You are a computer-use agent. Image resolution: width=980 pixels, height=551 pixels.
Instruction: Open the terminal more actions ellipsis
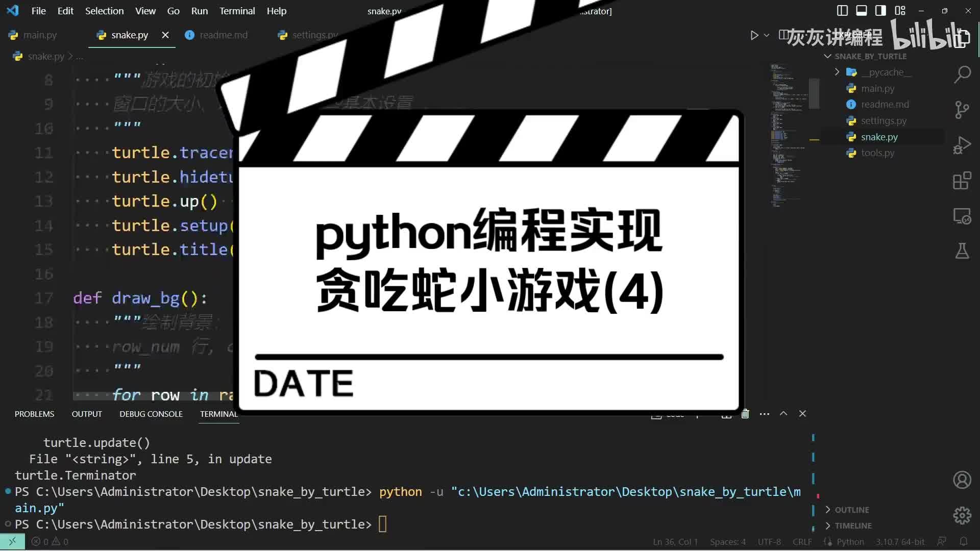pyautogui.click(x=764, y=414)
